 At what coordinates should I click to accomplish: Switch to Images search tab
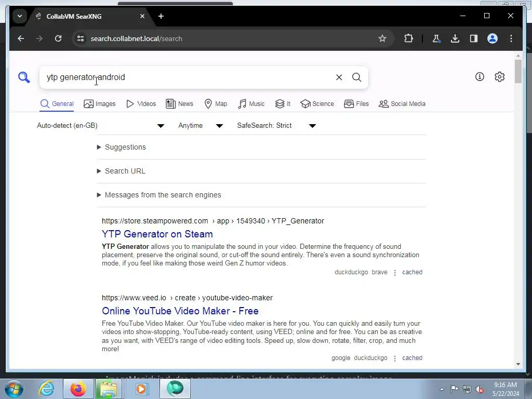click(100, 104)
